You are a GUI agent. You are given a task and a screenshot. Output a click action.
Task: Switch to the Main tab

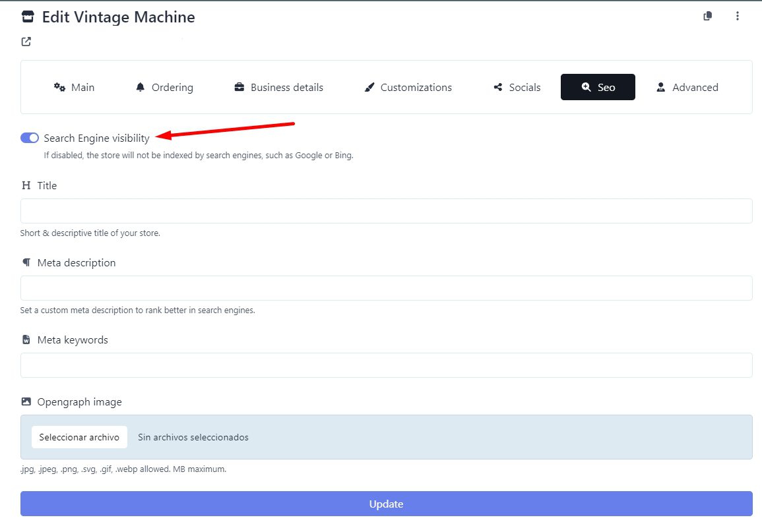[74, 88]
